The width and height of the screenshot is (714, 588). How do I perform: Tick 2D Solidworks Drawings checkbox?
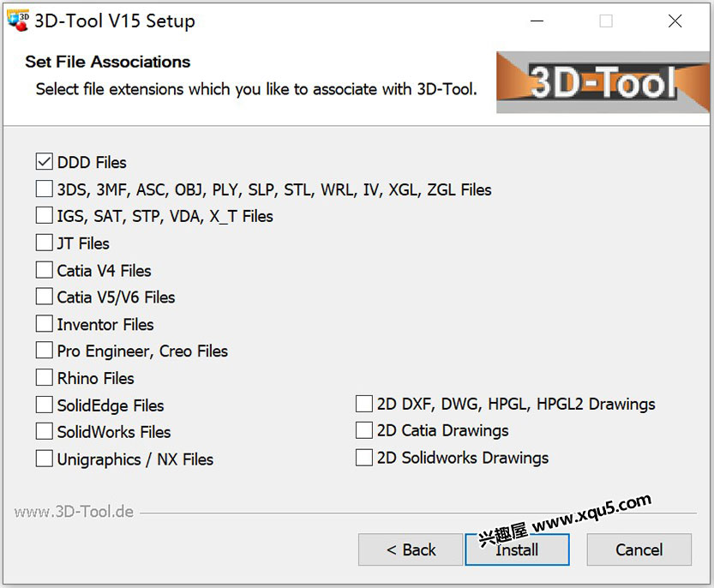point(363,457)
